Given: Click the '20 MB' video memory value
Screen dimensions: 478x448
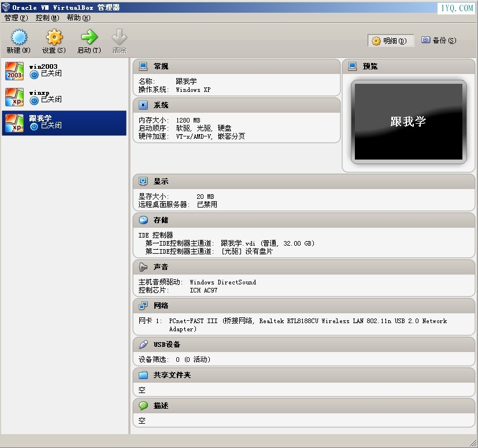Looking at the screenshot, I should (x=205, y=197).
